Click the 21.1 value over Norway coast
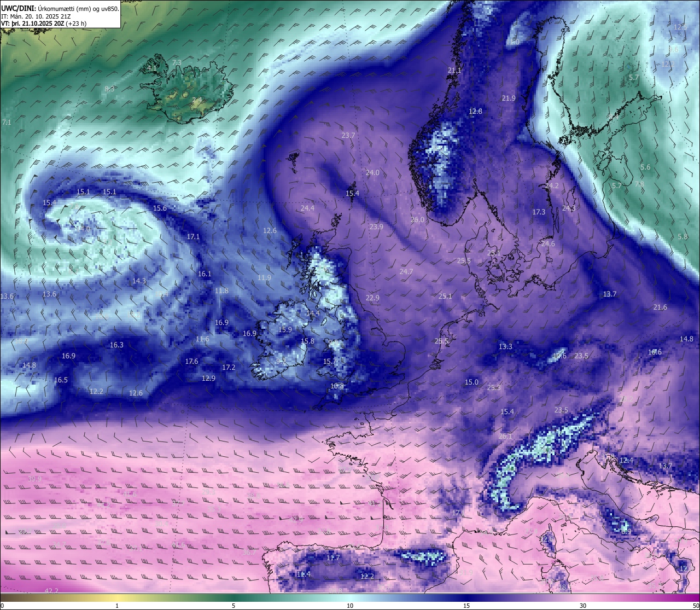Viewport: 700px width, 610px height. [x=454, y=71]
